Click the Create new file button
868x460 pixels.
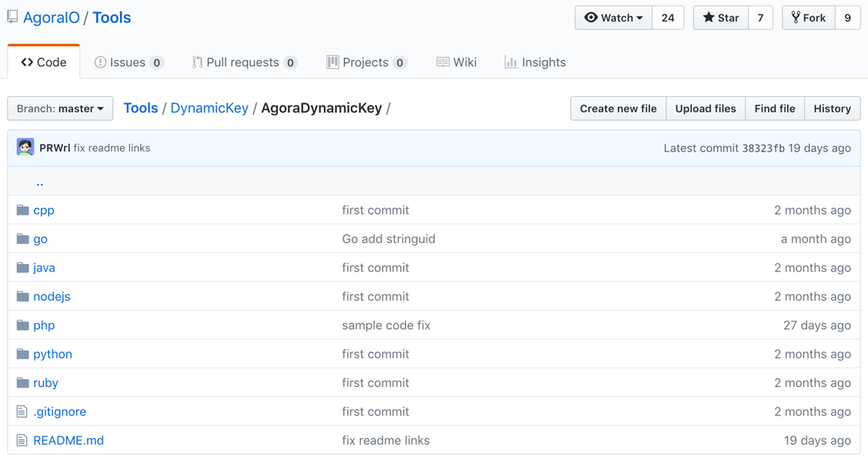[619, 108]
